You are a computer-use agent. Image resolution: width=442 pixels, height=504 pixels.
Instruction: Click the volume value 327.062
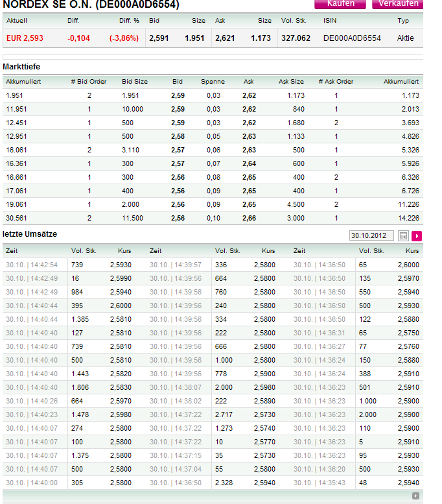[x=296, y=38]
